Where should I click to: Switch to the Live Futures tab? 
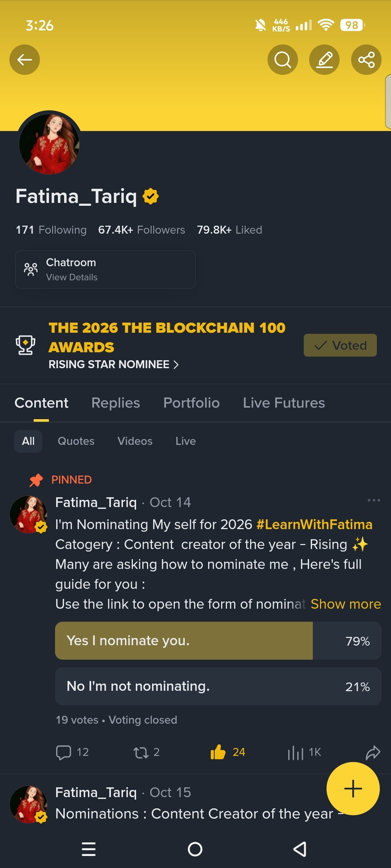click(284, 403)
